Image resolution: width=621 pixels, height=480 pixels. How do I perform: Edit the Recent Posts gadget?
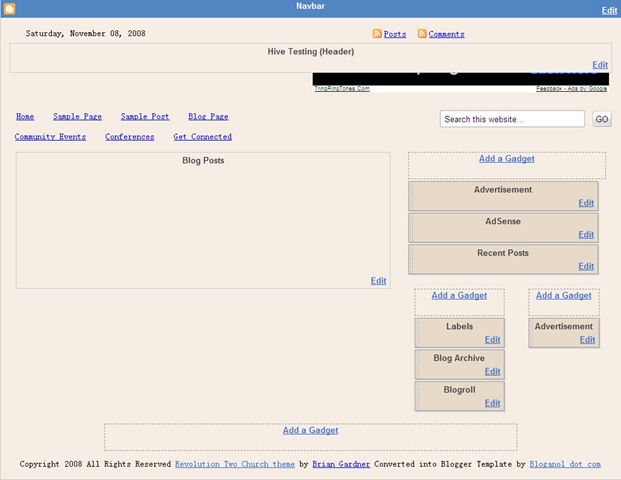(x=586, y=267)
